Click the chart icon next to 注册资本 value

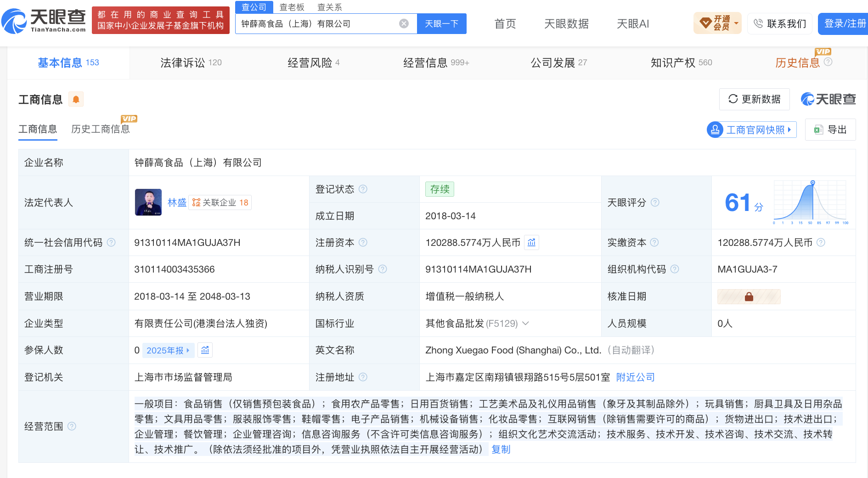pos(531,242)
